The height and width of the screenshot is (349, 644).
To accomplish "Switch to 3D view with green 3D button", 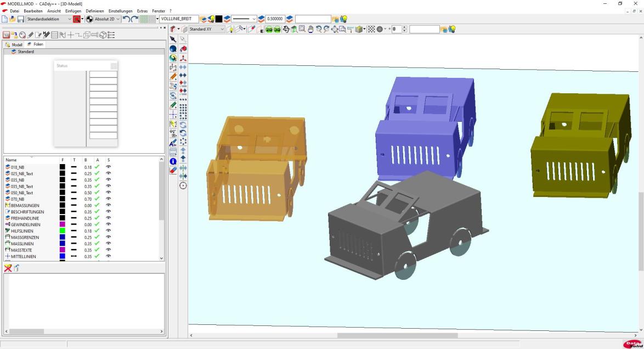I will [x=277, y=29].
